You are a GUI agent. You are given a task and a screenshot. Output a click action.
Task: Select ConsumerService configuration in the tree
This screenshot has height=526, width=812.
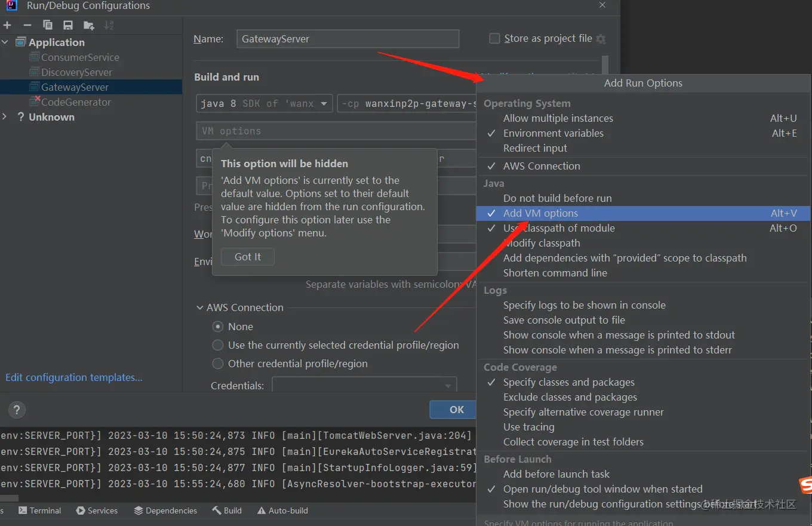pyautogui.click(x=80, y=57)
